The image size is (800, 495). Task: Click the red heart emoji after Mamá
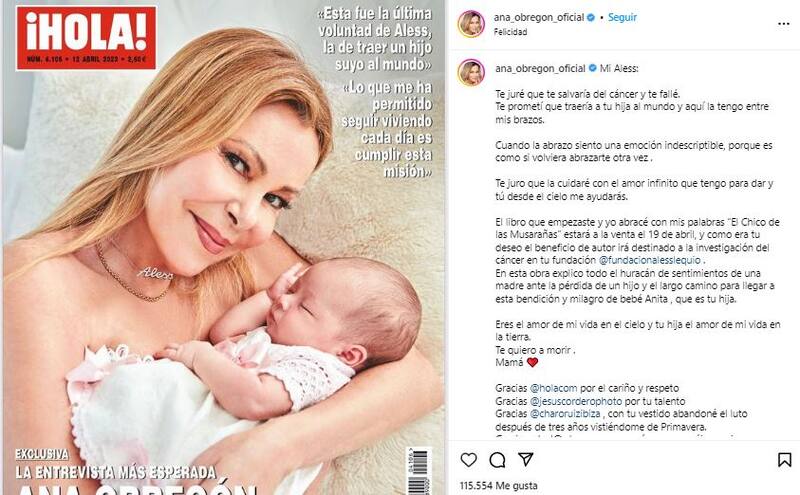point(532,362)
